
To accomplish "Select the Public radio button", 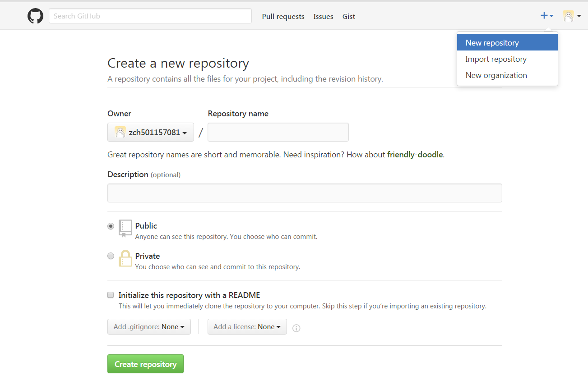I will [111, 226].
